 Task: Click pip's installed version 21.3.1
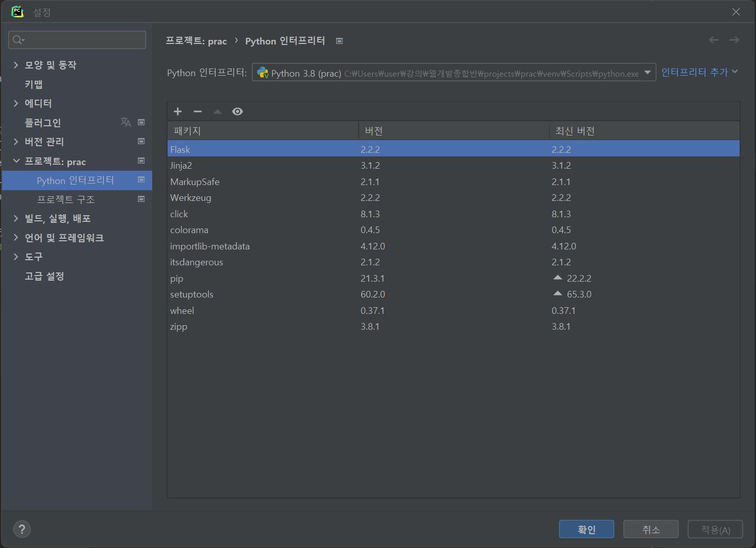(372, 278)
